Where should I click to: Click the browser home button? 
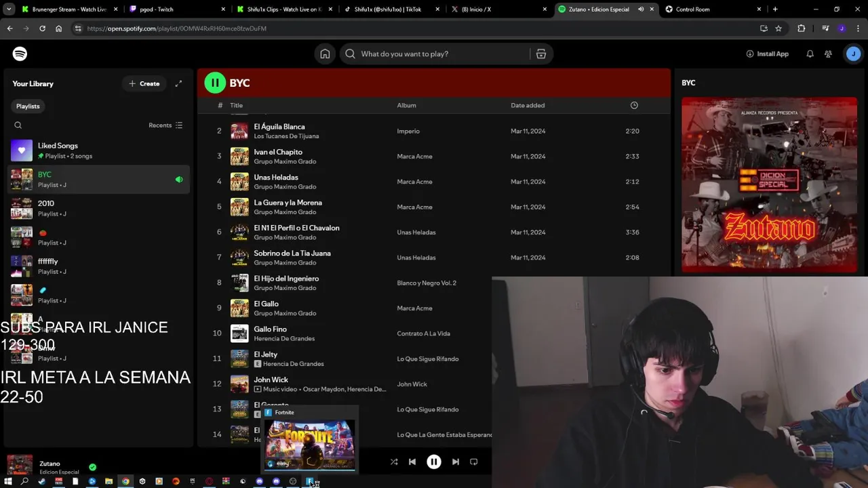click(x=58, y=28)
